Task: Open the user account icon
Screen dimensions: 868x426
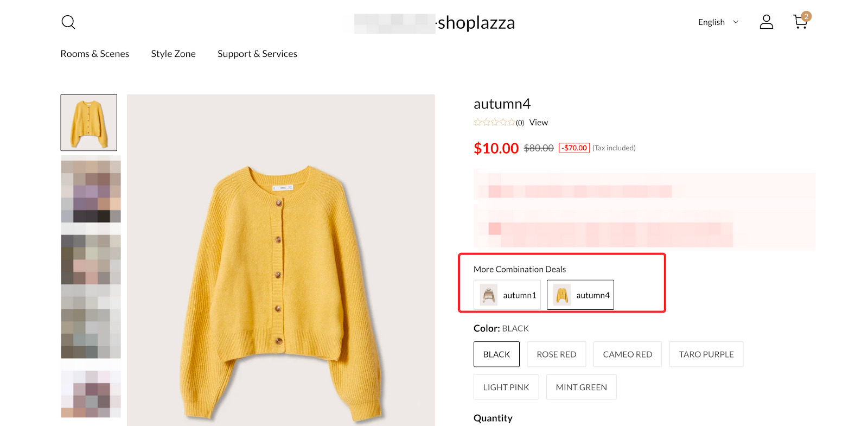Action: [x=766, y=22]
